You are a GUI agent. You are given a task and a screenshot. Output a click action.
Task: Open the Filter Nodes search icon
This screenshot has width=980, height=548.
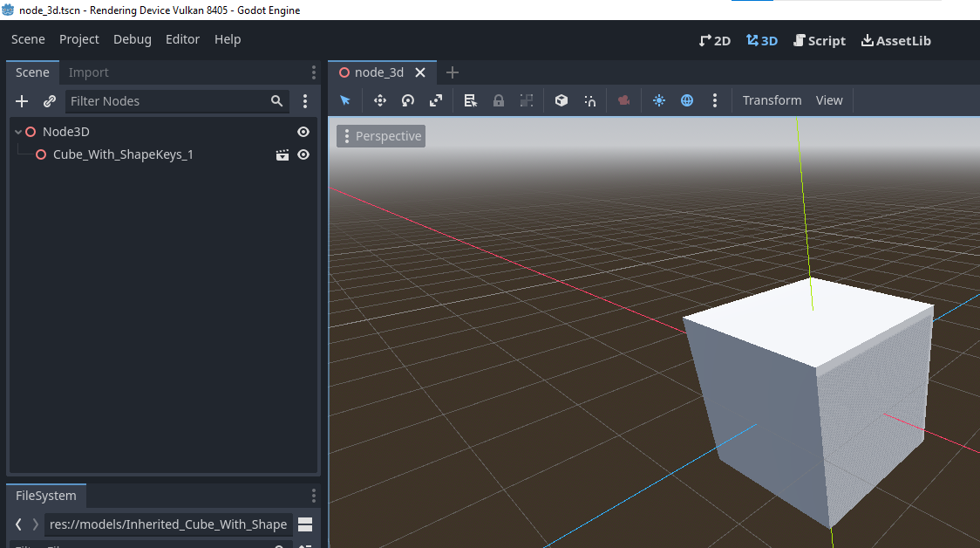coord(276,100)
